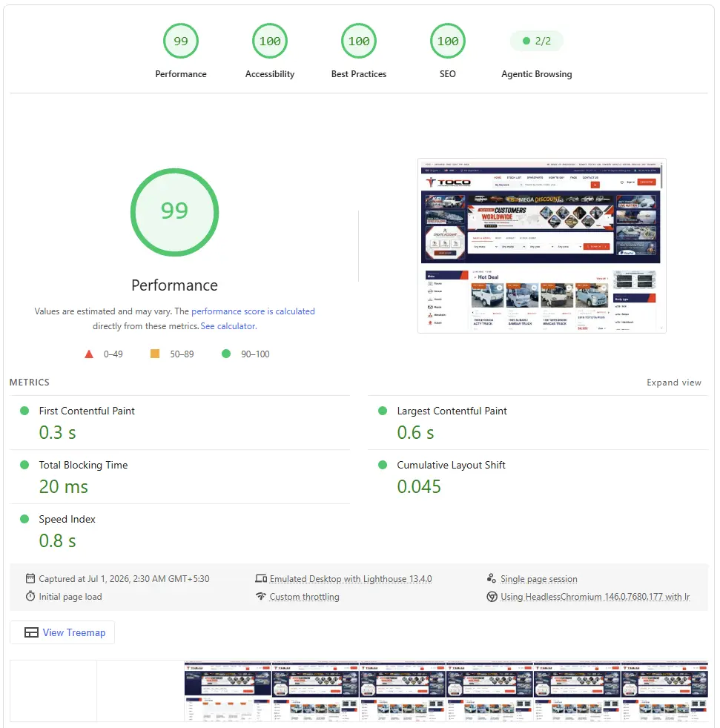This screenshot has height=728, width=720.
Task: Click the orange square 50–89 legend icon
Action: tap(155, 354)
